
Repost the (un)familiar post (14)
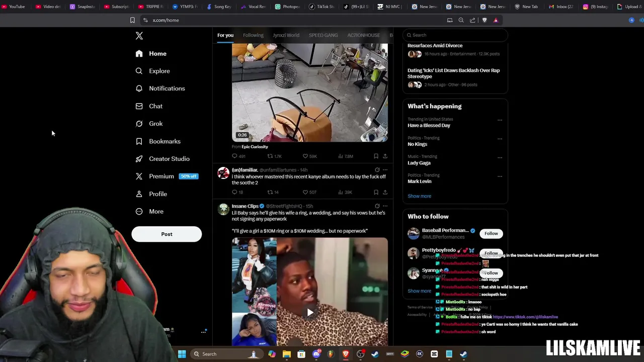coord(273,192)
